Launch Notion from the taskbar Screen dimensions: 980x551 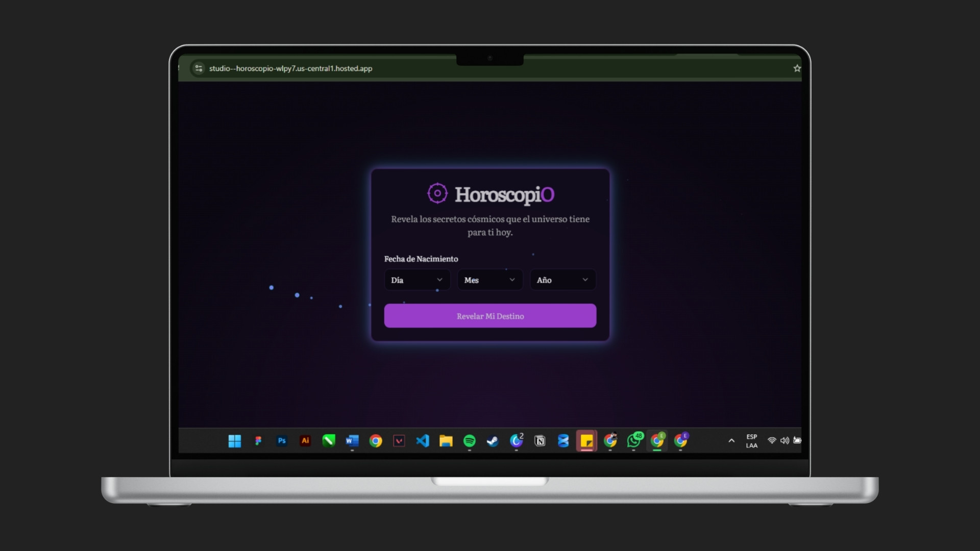(540, 441)
